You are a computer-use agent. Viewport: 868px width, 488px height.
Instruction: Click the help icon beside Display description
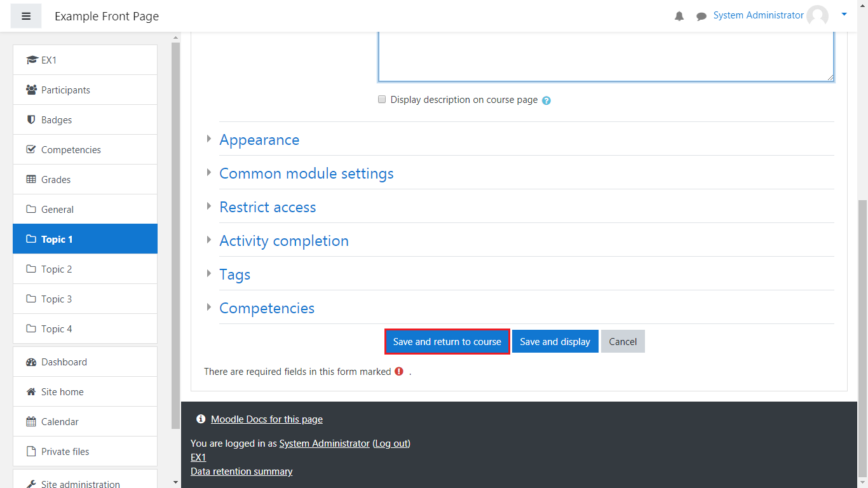[546, 100]
